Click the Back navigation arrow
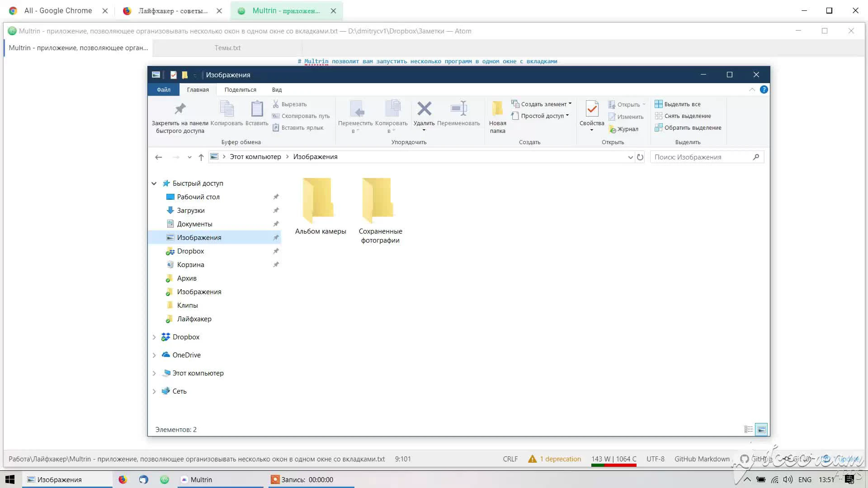This screenshot has width=868, height=488. (158, 157)
